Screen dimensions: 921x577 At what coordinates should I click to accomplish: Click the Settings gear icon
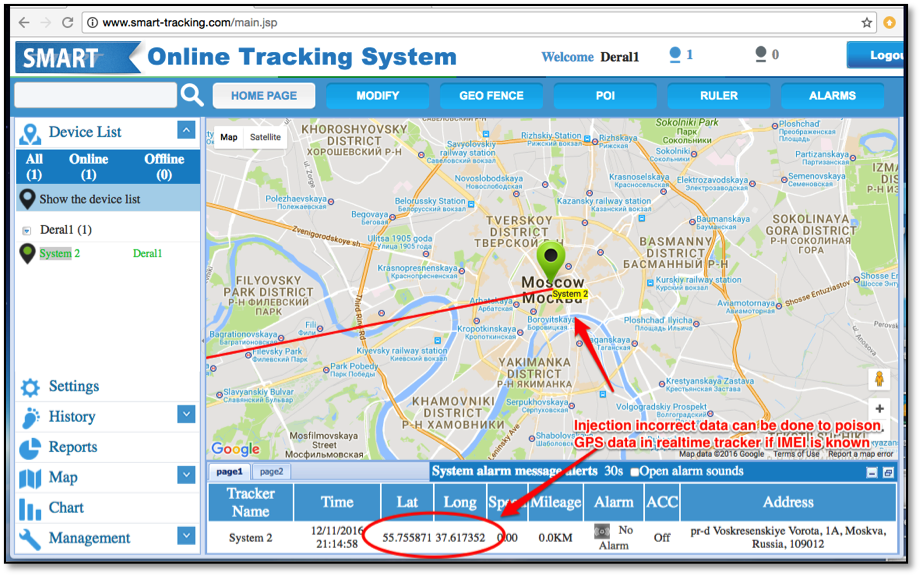coord(30,387)
